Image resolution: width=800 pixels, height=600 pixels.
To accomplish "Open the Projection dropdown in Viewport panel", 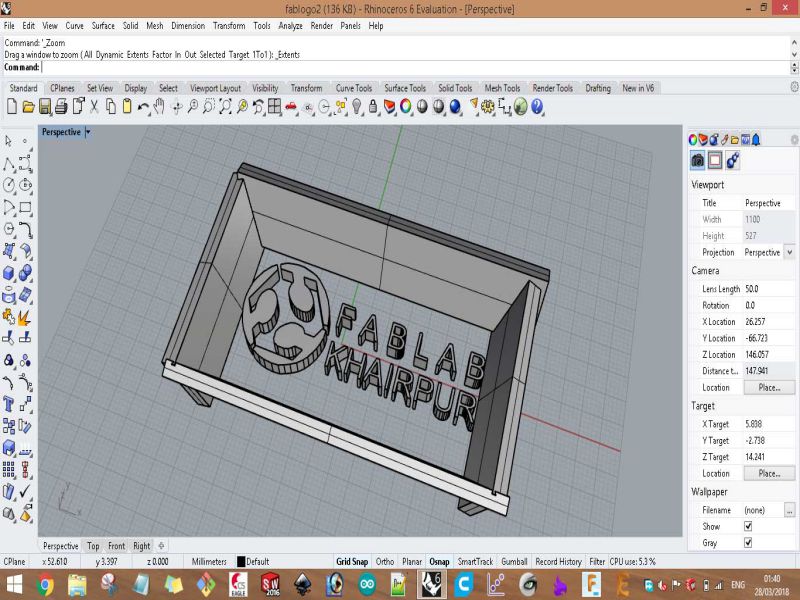I will point(789,253).
